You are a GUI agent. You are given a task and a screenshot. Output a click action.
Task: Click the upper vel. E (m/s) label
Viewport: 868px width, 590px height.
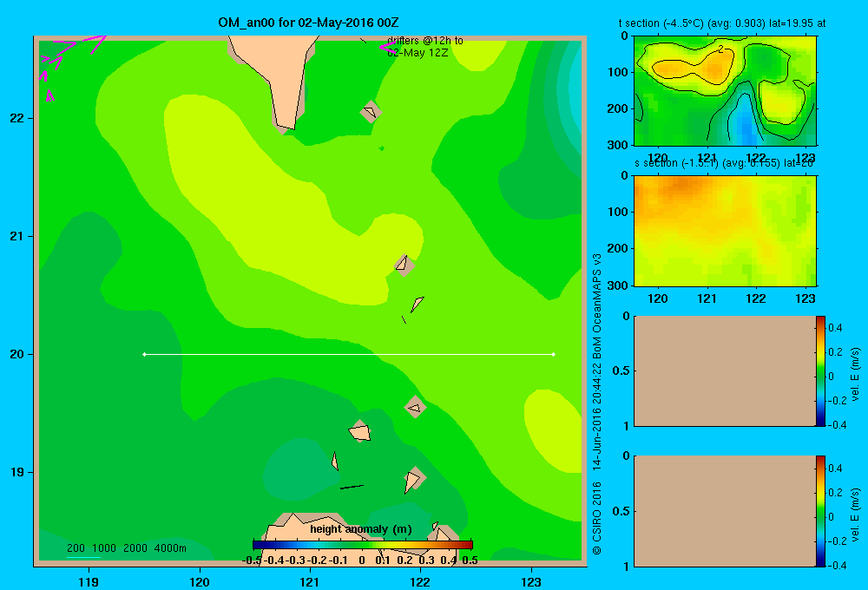click(x=856, y=374)
